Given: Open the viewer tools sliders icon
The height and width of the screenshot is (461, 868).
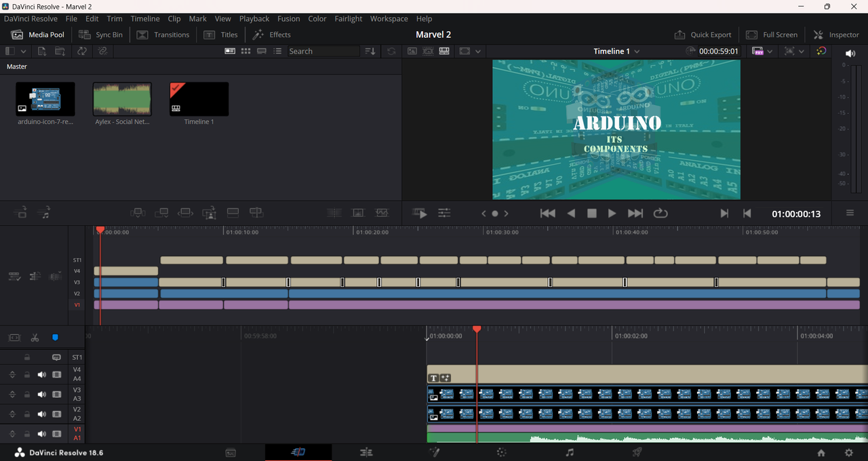Looking at the screenshot, I should coord(444,213).
